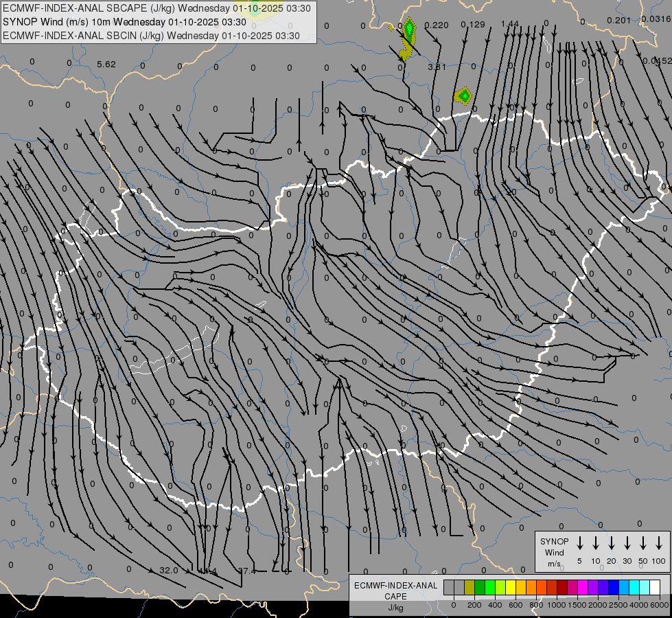Pick the 30 m/s wind arrow symbol
This screenshot has width=672, height=618.
(627, 543)
